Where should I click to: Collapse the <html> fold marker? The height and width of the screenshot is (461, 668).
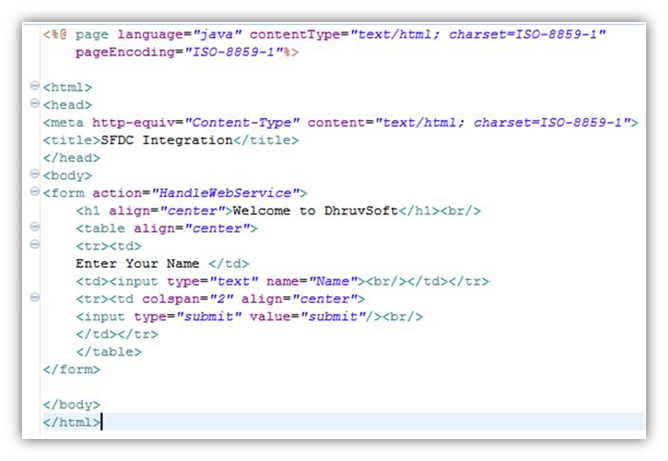click(35, 86)
